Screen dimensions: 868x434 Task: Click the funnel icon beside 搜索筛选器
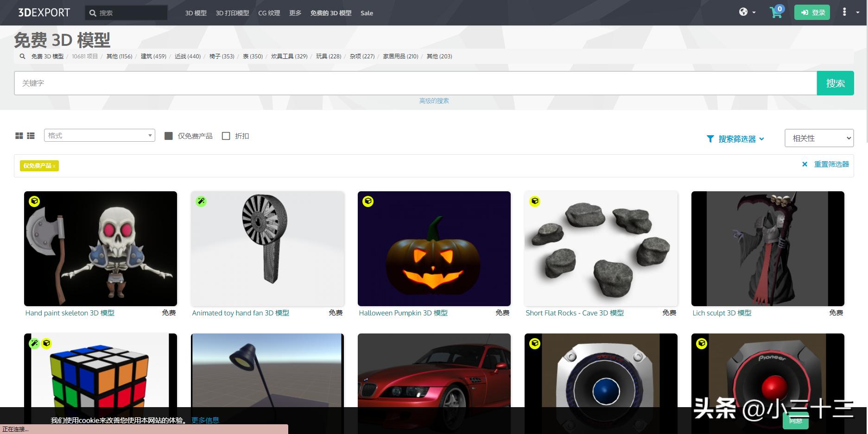[710, 138]
